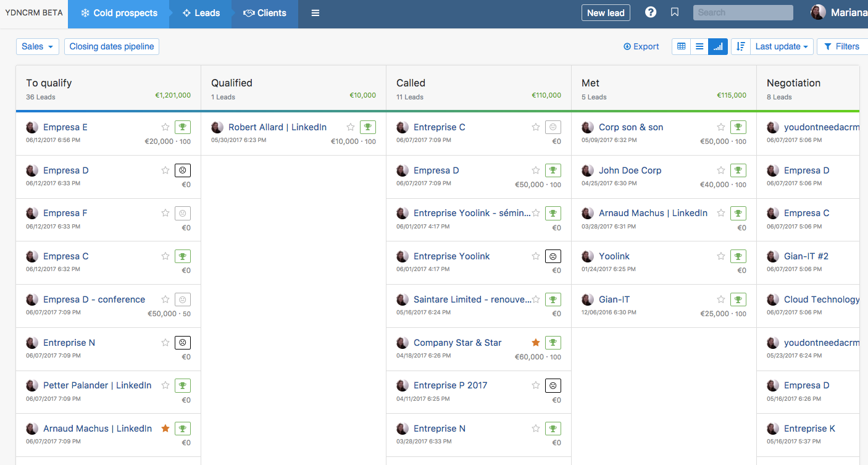Open the Sales dropdown
868x465 pixels.
click(x=37, y=46)
